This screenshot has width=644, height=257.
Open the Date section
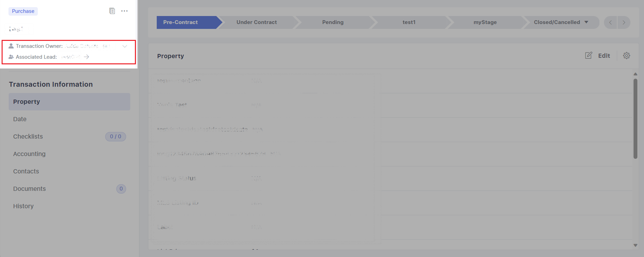70,119
